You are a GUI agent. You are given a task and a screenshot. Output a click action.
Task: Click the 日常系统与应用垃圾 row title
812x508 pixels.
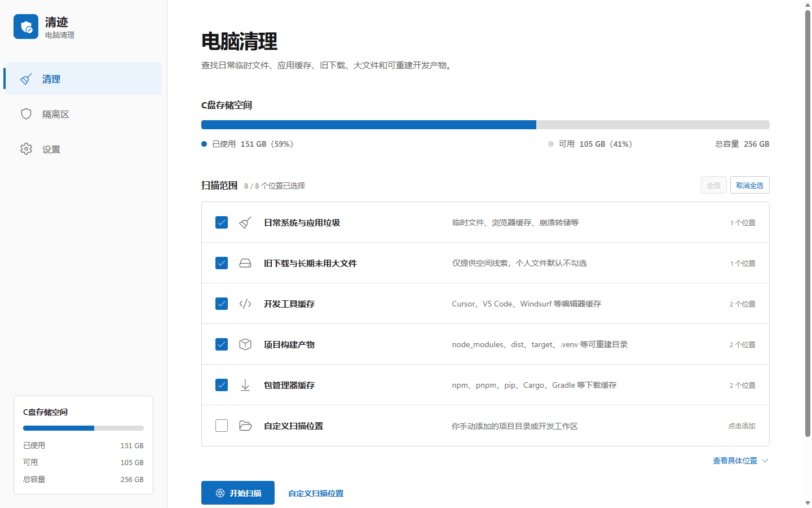(302, 222)
